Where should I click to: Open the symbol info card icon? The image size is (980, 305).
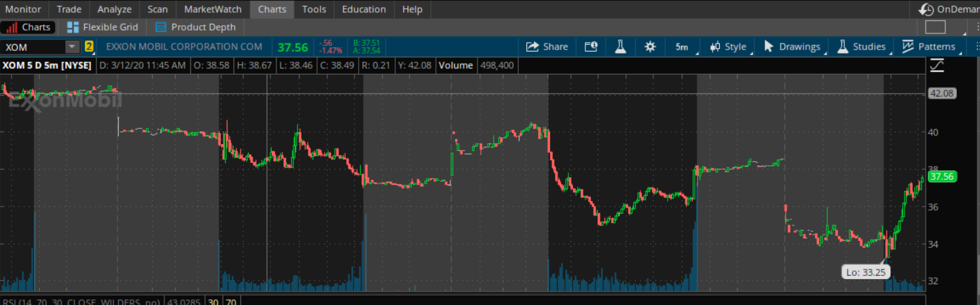pos(591,47)
